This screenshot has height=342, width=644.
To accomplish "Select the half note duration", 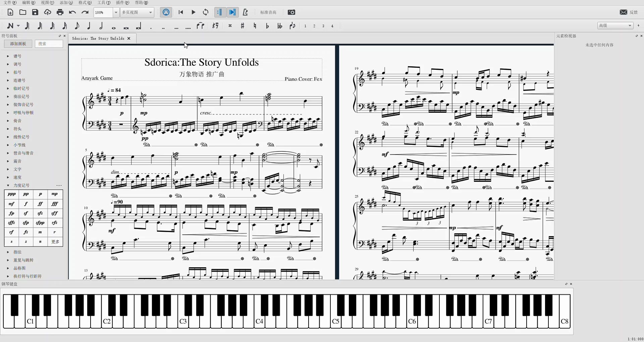I will pyautogui.click(x=101, y=26).
